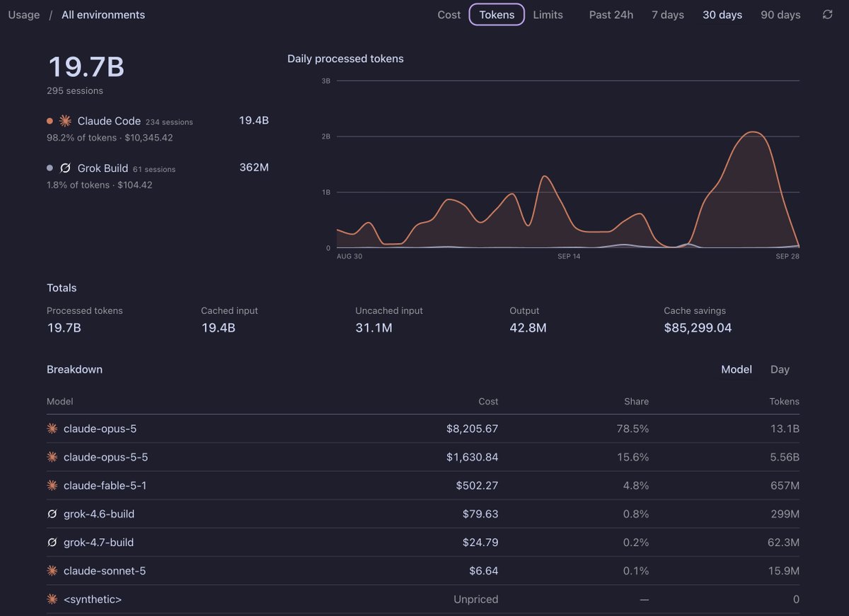
Task: Click the $85,299.04 cache savings value
Action: click(x=698, y=327)
